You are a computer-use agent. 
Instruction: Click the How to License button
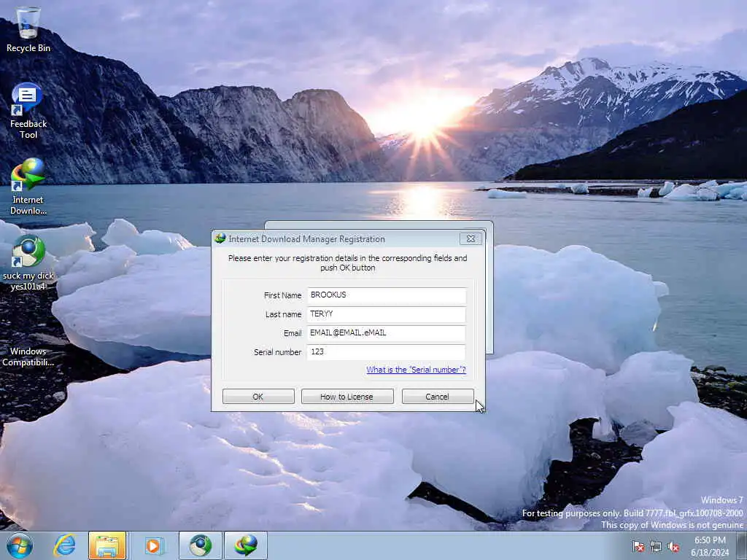[347, 396]
